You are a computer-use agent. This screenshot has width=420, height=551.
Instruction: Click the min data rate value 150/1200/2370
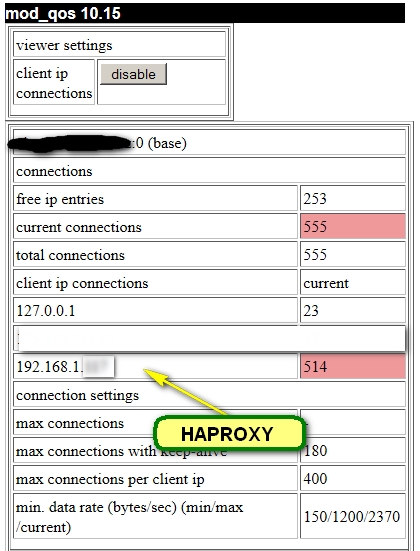(x=353, y=516)
